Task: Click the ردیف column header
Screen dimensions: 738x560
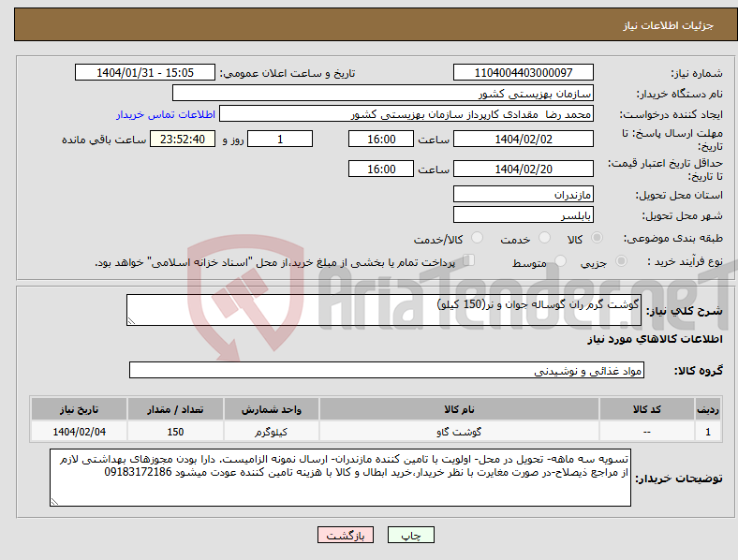Action: [708, 409]
